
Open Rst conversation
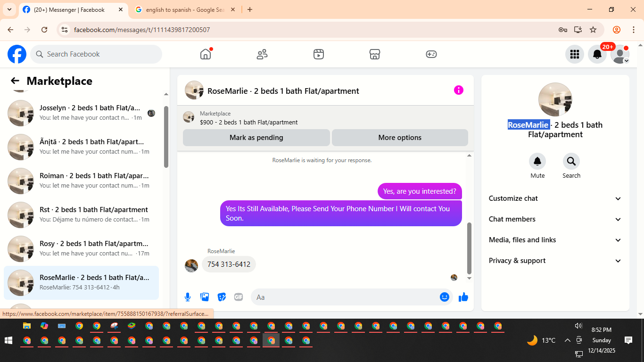pyautogui.click(x=81, y=215)
